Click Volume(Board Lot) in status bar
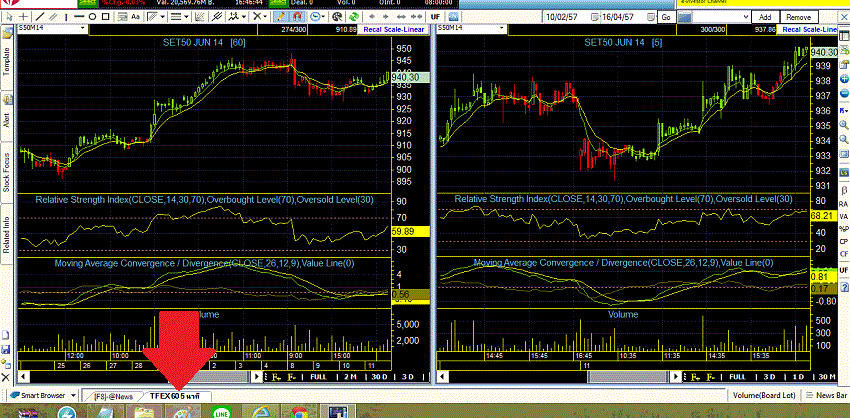Screen dimensions: 850x418 coord(763,396)
